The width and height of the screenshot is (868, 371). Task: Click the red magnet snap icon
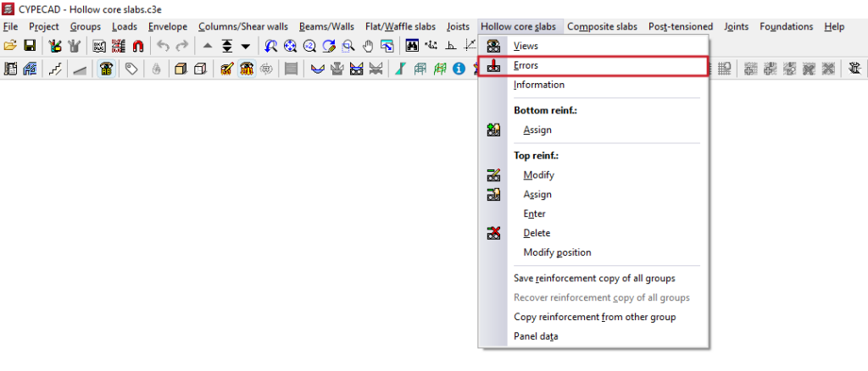138,46
